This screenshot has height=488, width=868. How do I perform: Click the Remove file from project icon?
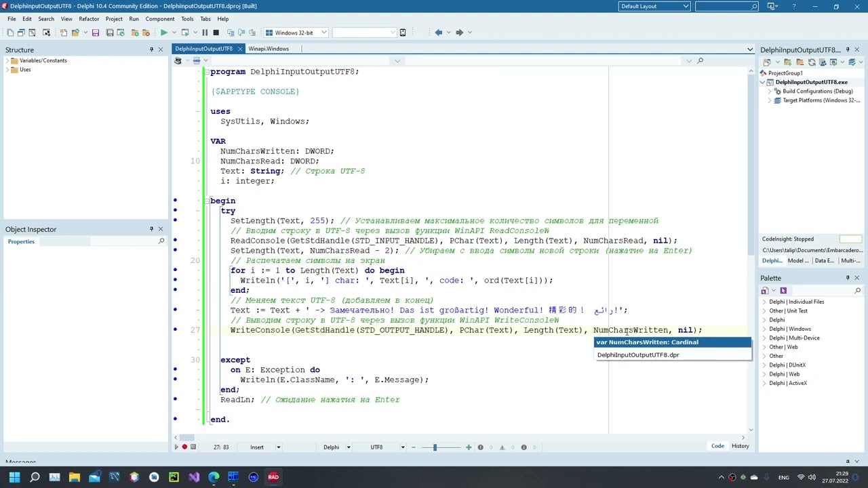click(x=146, y=33)
